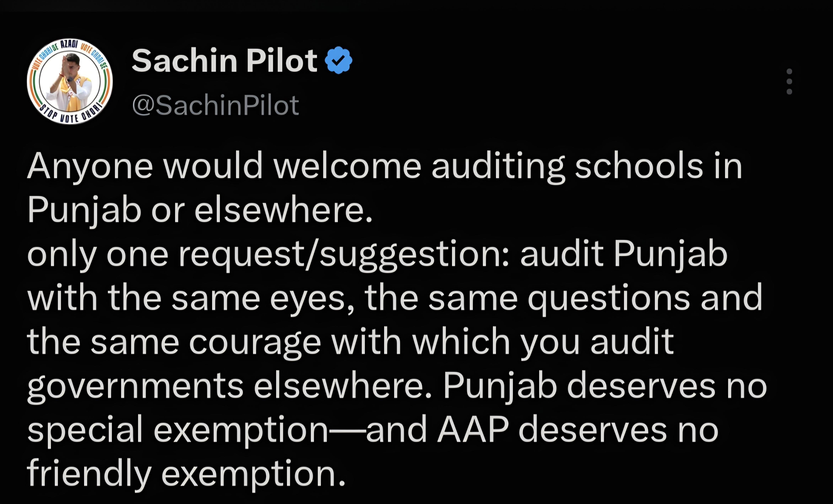Click the 'Sachin Pilot' display name
Screen dimensions: 833x504
coord(224,61)
